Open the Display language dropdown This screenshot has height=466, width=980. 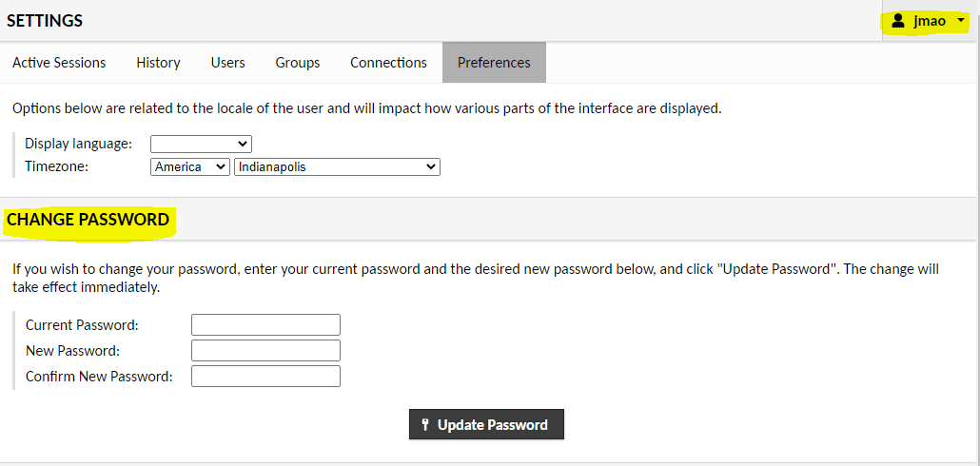pyautogui.click(x=201, y=144)
